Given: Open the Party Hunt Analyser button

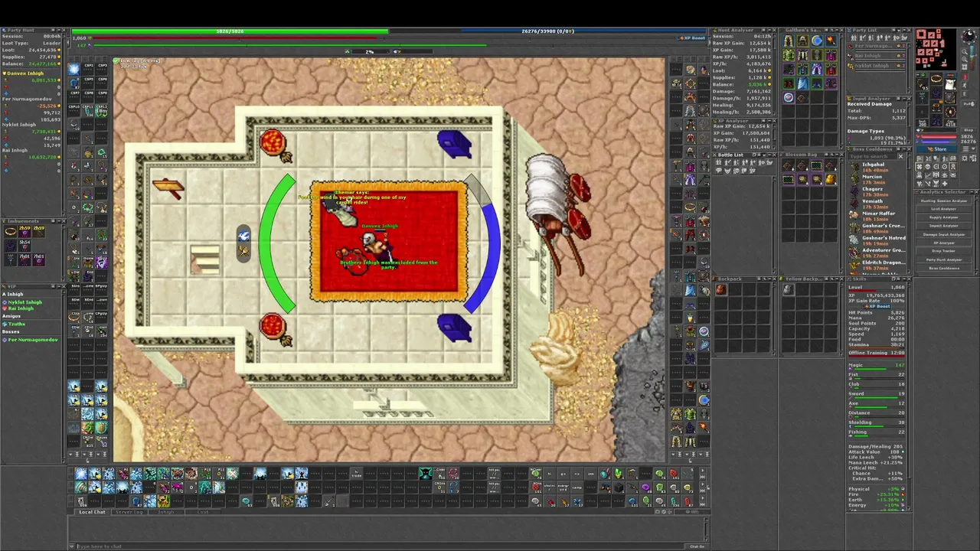Looking at the screenshot, I should pos(944,259).
